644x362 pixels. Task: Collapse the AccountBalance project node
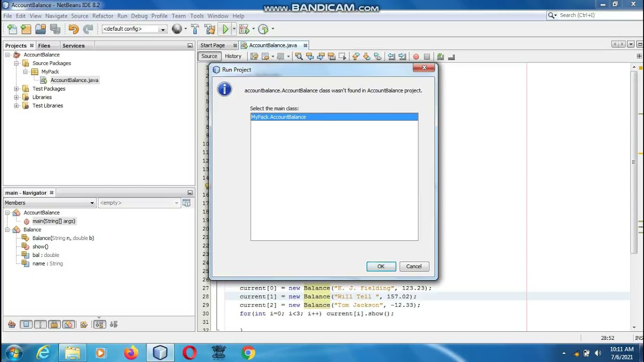8,55
